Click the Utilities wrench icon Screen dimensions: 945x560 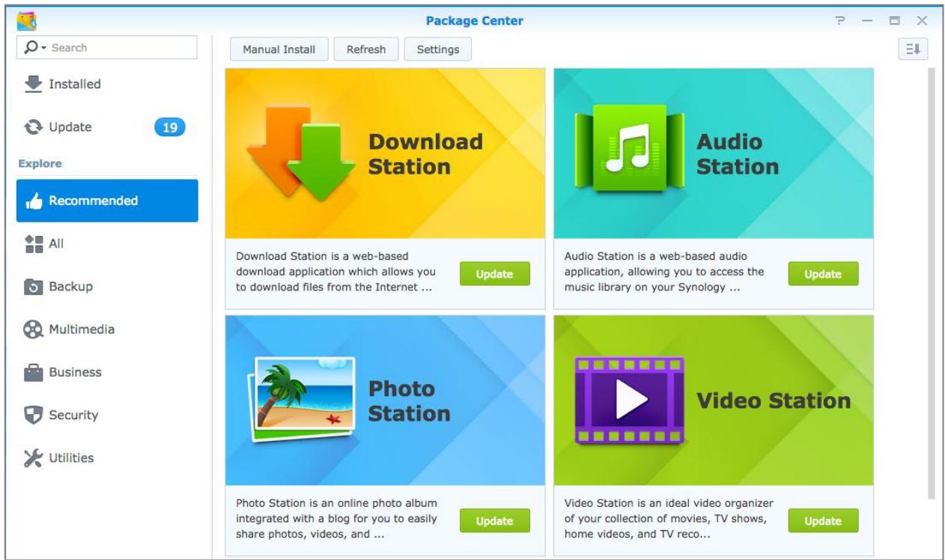[x=34, y=458]
